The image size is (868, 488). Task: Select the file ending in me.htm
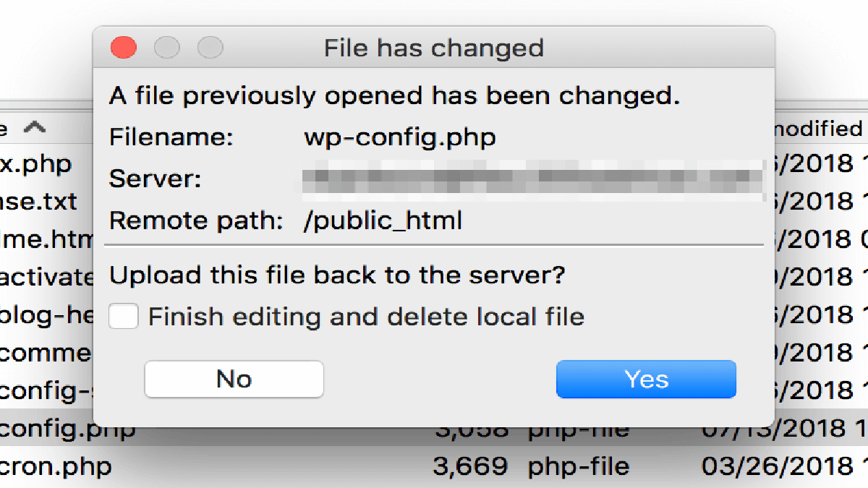[47, 239]
